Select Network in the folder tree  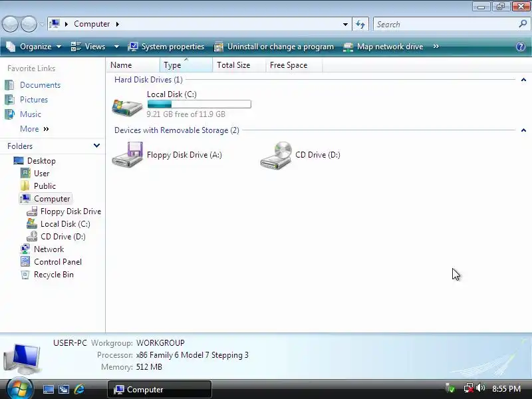click(49, 249)
